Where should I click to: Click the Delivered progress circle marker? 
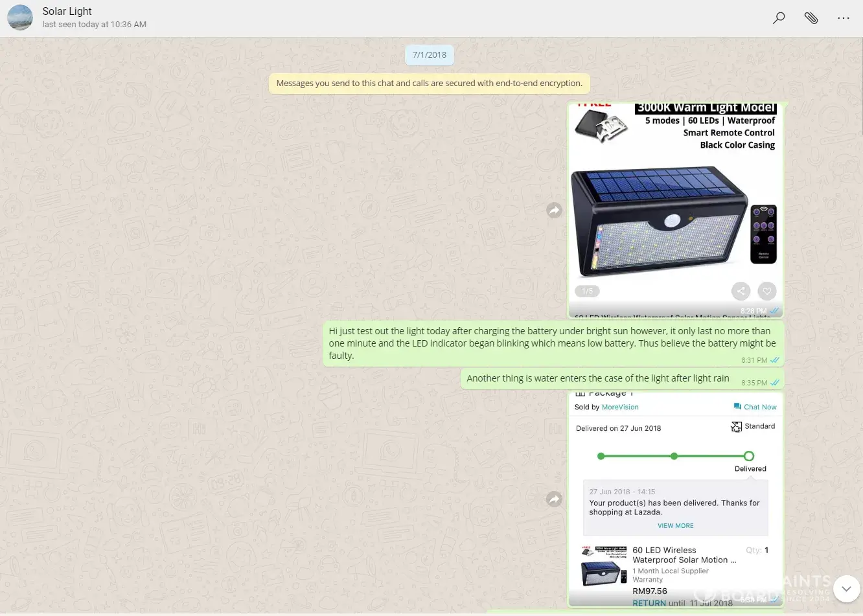pos(749,456)
